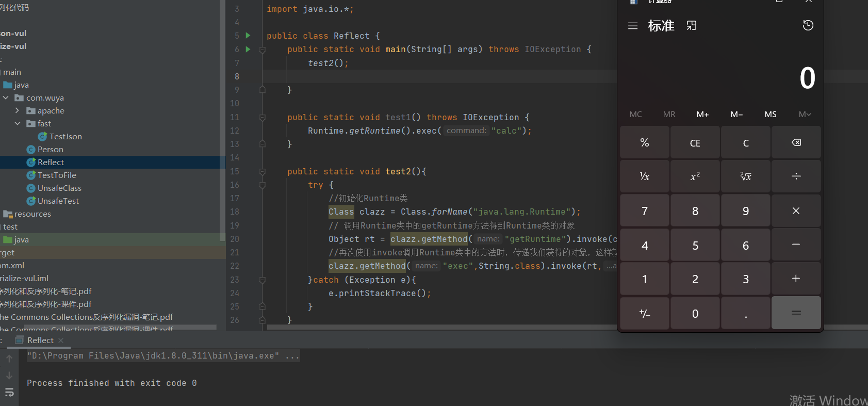Open Calculator history panel
This screenshot has height=406, width=868.
(808, 25)
